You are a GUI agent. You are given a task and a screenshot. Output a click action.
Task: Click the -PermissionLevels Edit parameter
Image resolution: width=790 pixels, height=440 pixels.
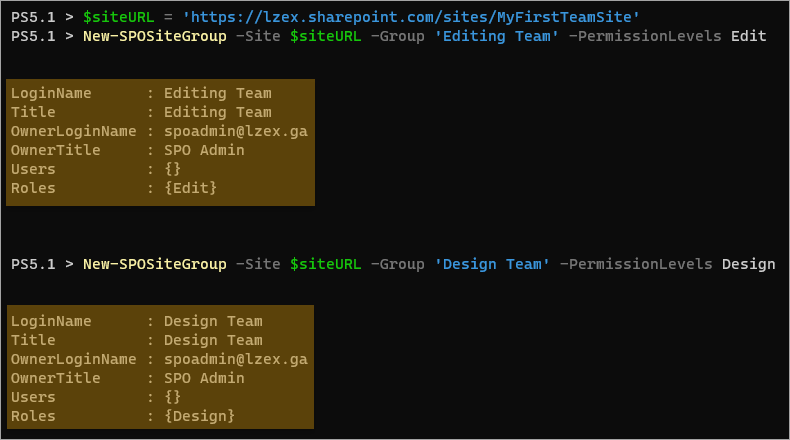click(668, 36)
